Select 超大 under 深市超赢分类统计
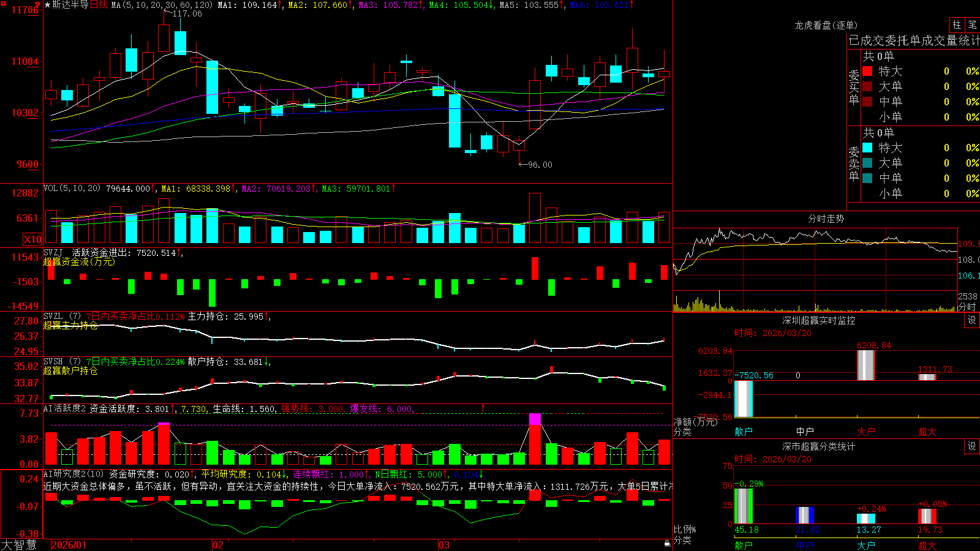The width and height of the screenshot is (980, 551). [x=927, y=545]
